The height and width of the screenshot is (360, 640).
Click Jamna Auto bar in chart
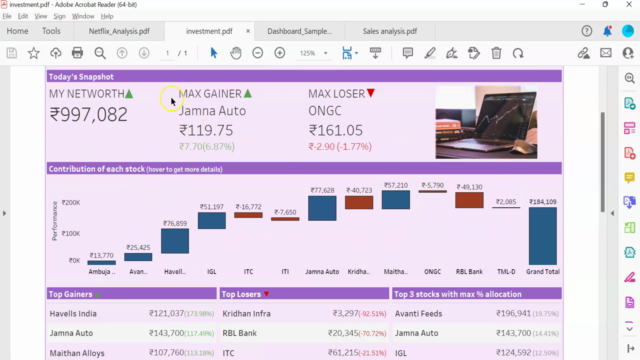tap(322, 208)
